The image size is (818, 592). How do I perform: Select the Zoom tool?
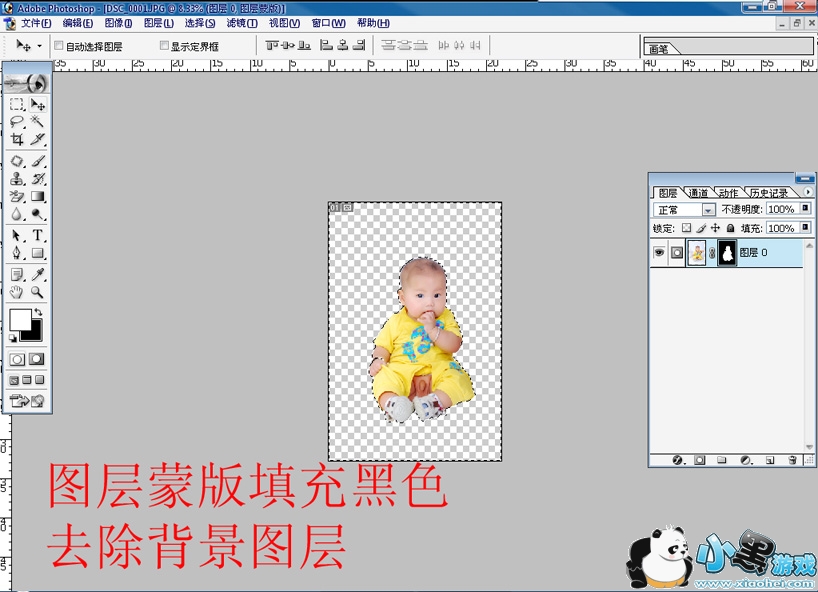(38, 292)
